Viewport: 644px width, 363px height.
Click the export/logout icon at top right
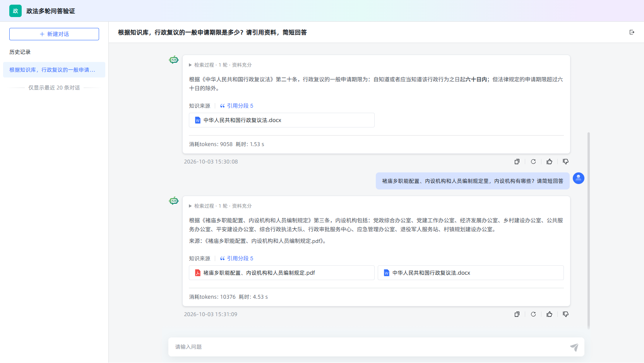pyautogui.click(x=632, y=32)
